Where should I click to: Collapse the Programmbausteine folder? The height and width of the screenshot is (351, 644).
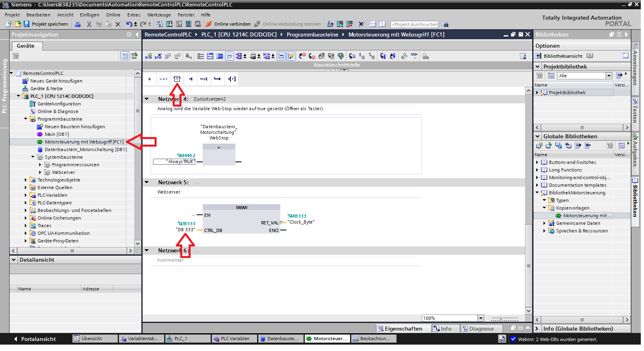(x=26, y=119)
